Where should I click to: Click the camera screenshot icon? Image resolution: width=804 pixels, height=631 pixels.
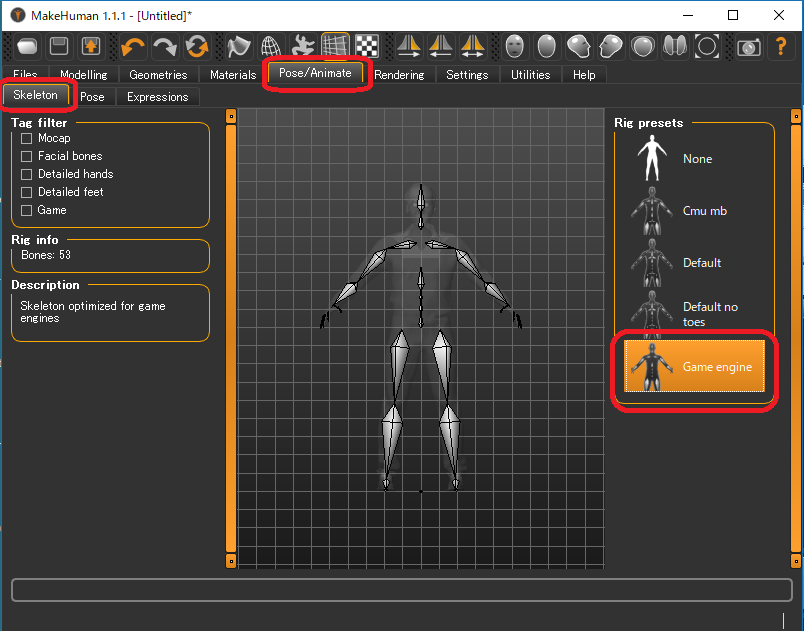748,47
